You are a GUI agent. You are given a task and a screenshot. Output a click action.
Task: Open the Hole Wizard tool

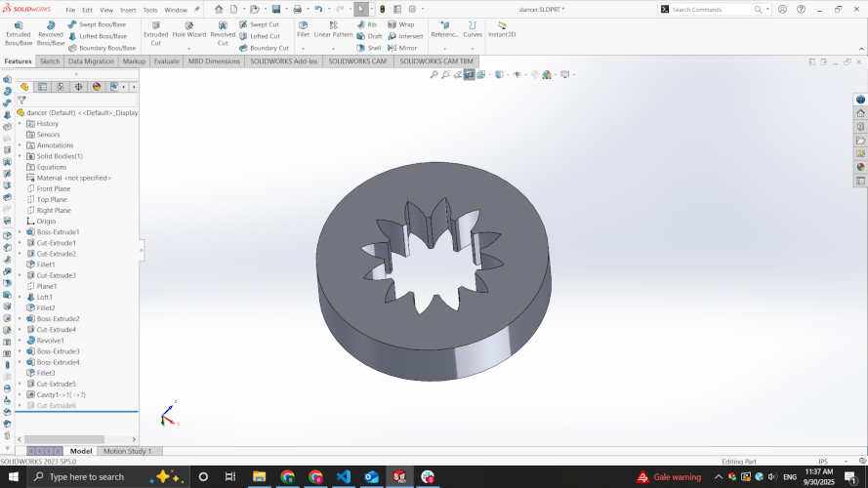point(188,33)
